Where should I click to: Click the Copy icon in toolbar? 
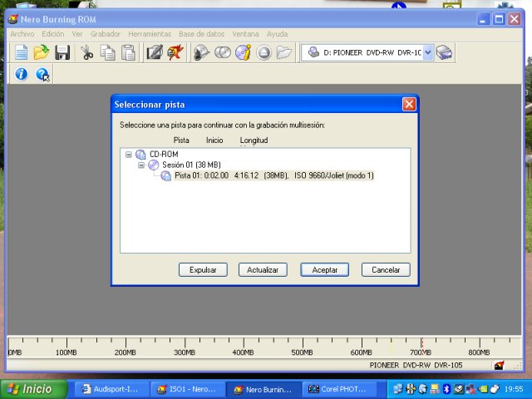click(107, 52)
